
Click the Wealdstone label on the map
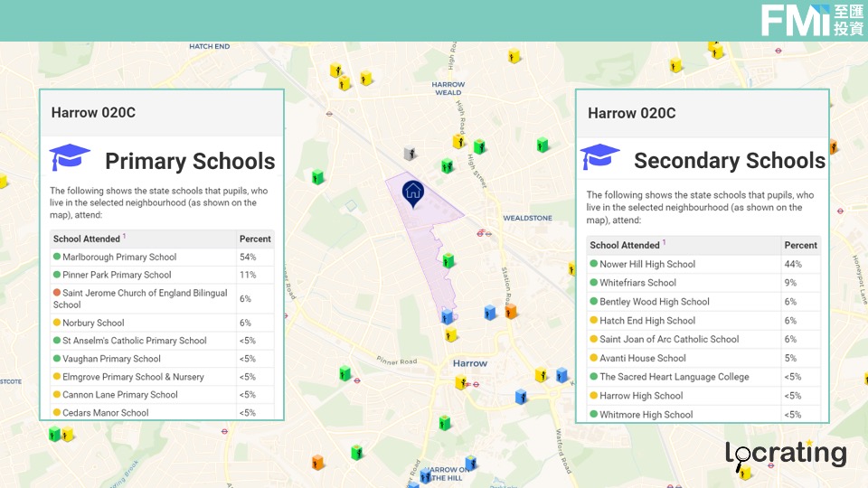[x=527, y=219]
